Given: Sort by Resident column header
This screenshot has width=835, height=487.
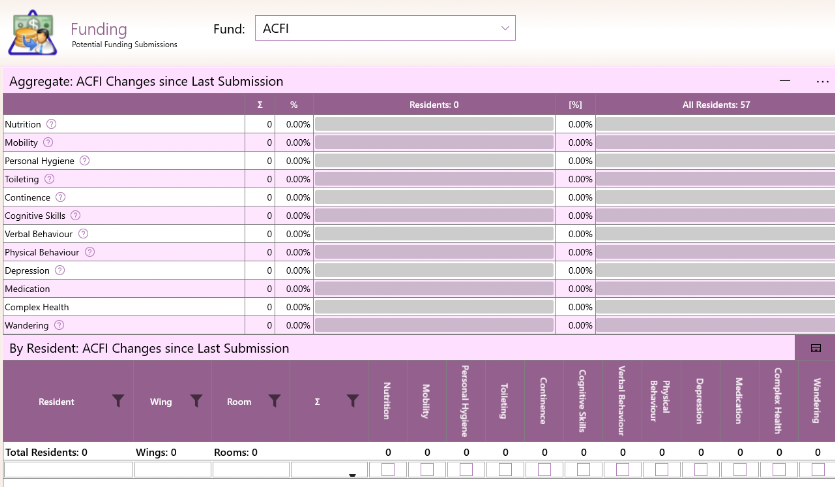Looking at the screenshot, I should click(56, 402).
